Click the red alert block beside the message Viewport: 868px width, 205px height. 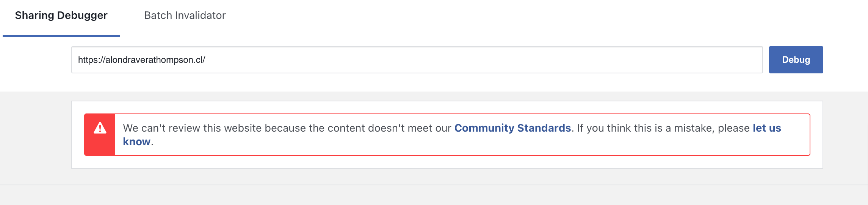[100, 135]
